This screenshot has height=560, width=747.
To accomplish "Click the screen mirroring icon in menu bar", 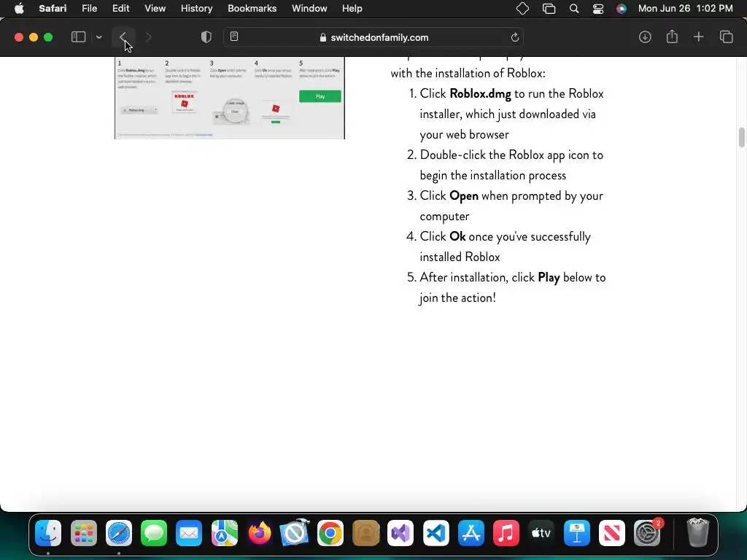I will tap(549, 9).
